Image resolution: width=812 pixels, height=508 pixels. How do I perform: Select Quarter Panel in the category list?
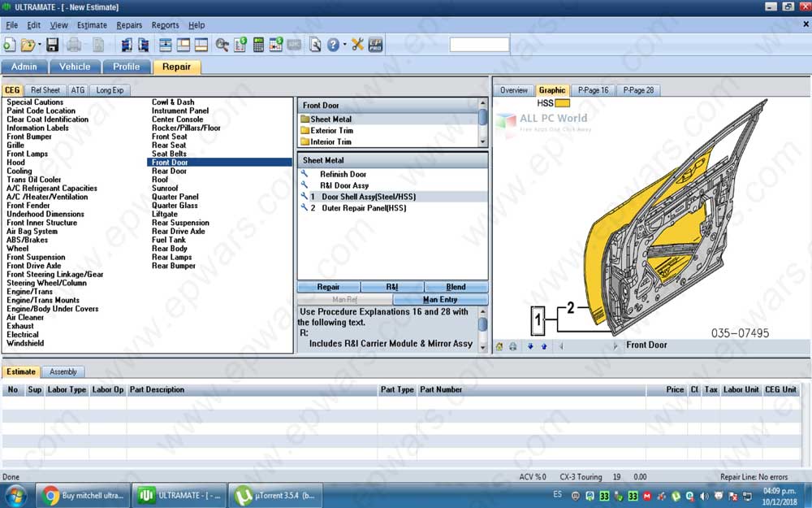point(175,197)
